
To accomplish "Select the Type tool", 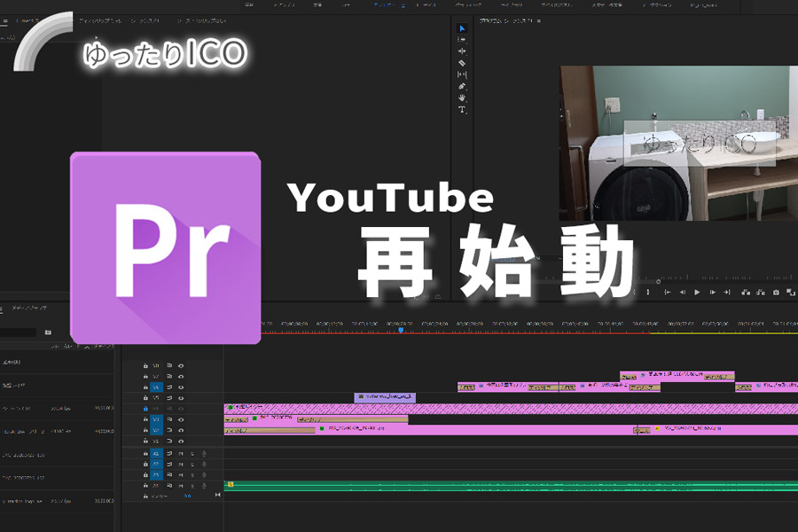I will [462, 109].
